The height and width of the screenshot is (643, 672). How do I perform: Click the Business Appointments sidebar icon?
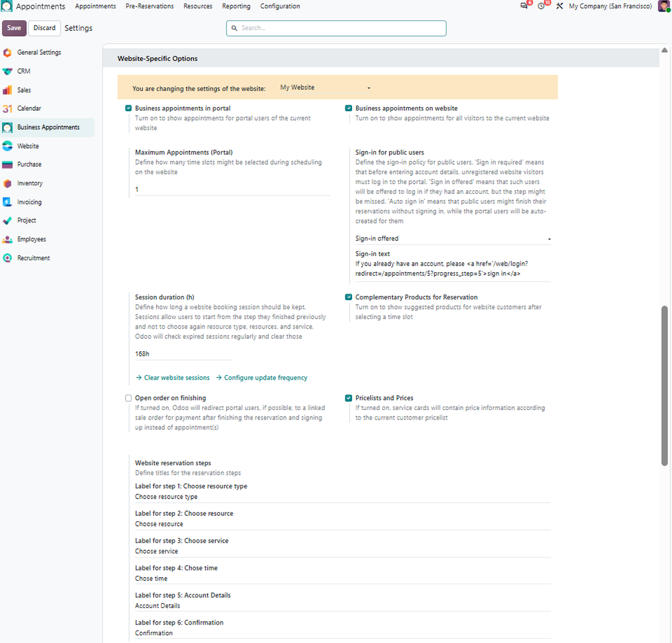pos(7,127)
